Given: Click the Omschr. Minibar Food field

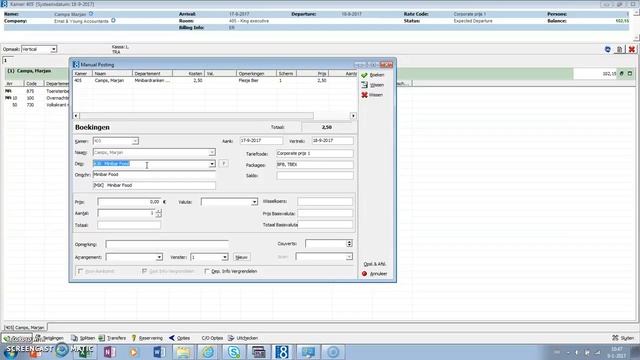Looking at the screenshot, I should 154,175.
